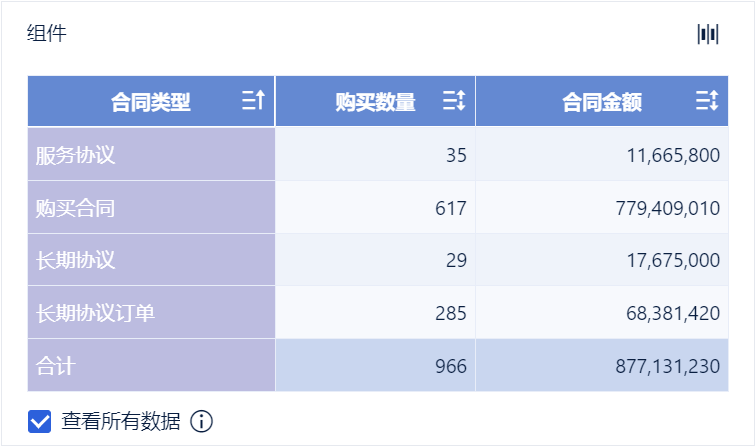Select the 服务协议 row label
The height and width of the screenshot is (448, 755).
pyautogui.click(x=76, y=155)
